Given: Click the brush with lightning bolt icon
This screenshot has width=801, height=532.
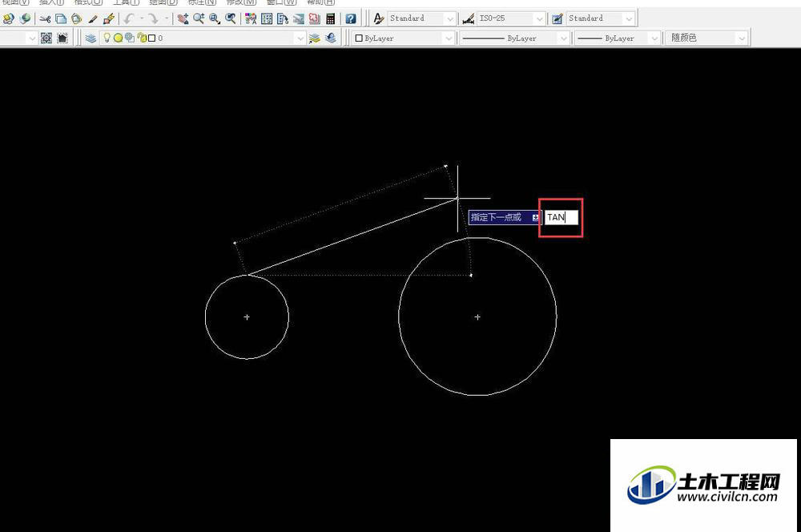Looking at the screenshot, I should pyautogui.click(x=109, y=19).
